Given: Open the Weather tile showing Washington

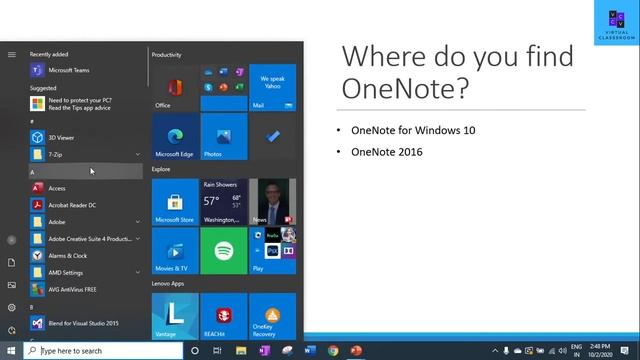Looking at the screenshot, I should point(224,202).
